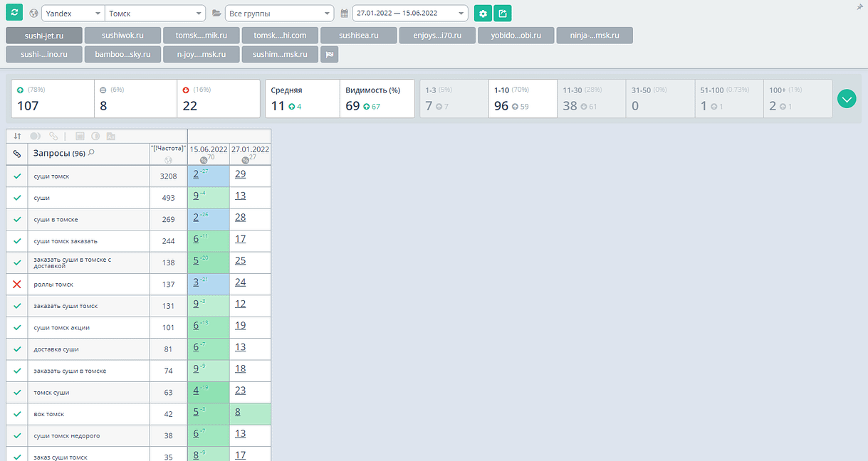Toggle the checkmark for доставка суши
Viewport: 868px width, 461px height.
tap(17, 349)
